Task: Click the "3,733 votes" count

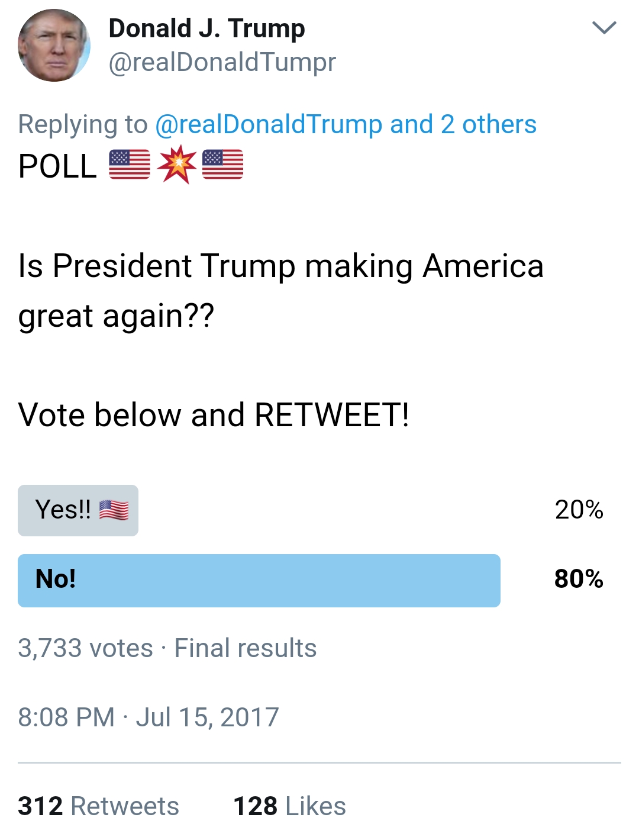Action: pos(85,648)
